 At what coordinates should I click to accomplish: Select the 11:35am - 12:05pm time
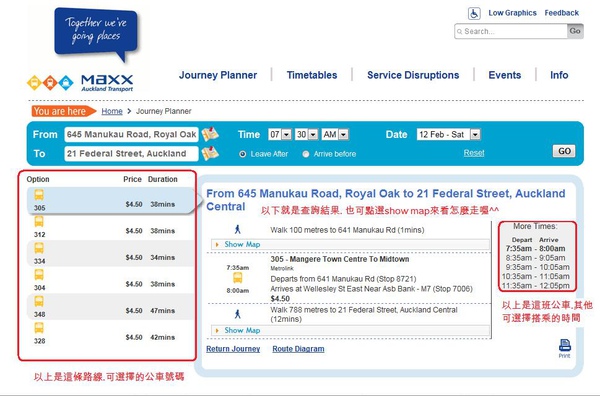[x=535, y=286]
